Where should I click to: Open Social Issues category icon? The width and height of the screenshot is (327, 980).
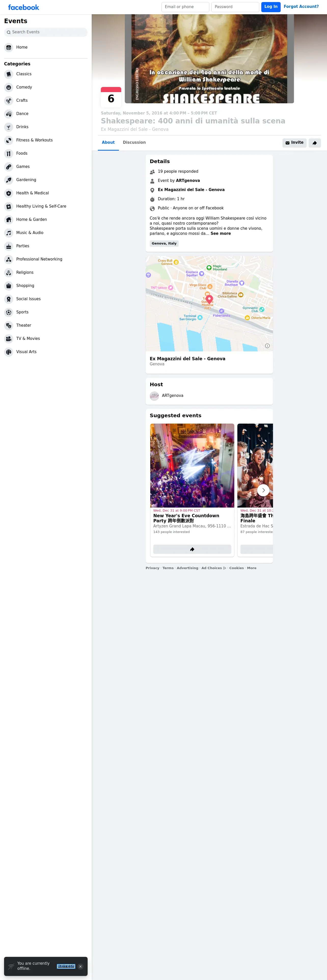click(9, 299)
